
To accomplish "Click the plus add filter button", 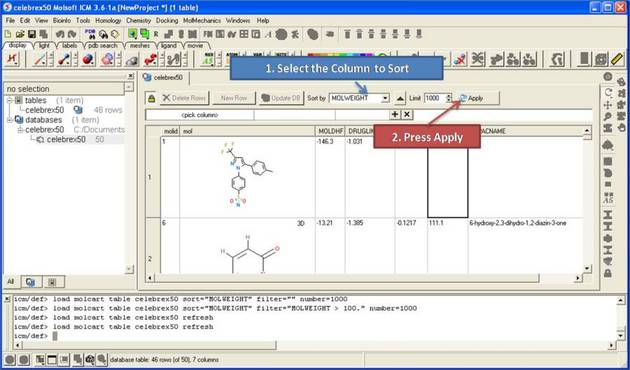I will click(x=395, y=114).
